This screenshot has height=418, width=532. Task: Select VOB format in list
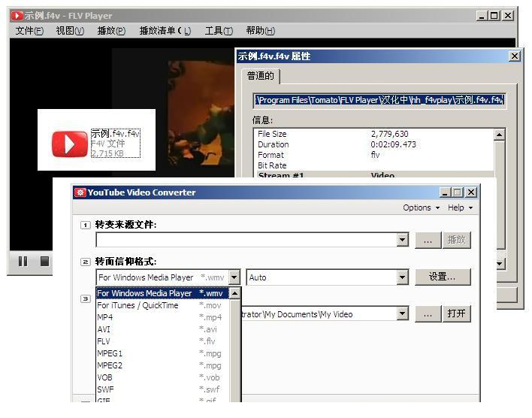[162, 377]
